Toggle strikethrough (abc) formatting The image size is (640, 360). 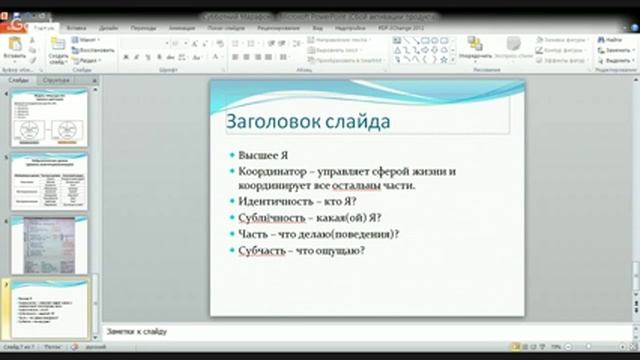point(170,57)
